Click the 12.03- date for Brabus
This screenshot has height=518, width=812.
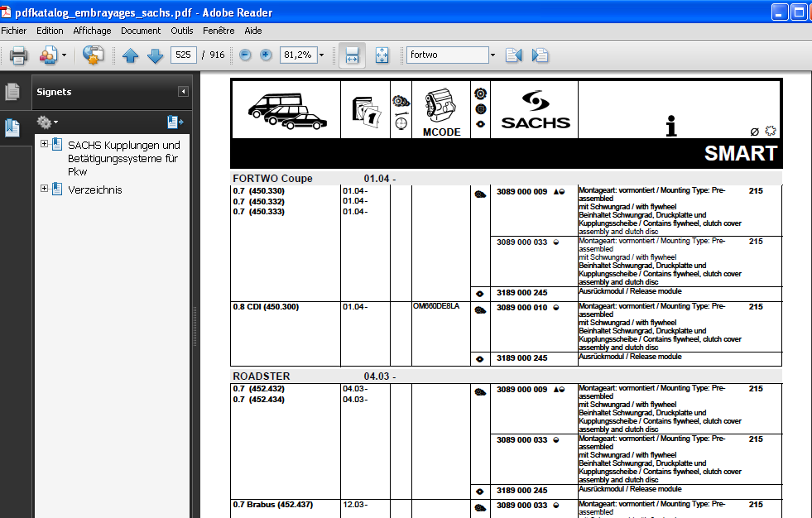tap(355, 505)
